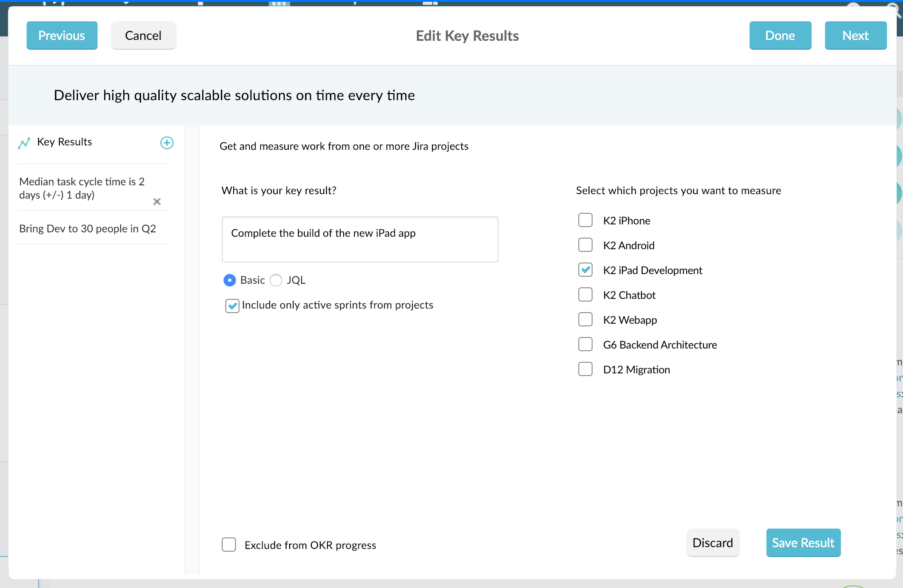Click the key result text field
Viewport: 903px width, 588px height.
pos(360,239)
